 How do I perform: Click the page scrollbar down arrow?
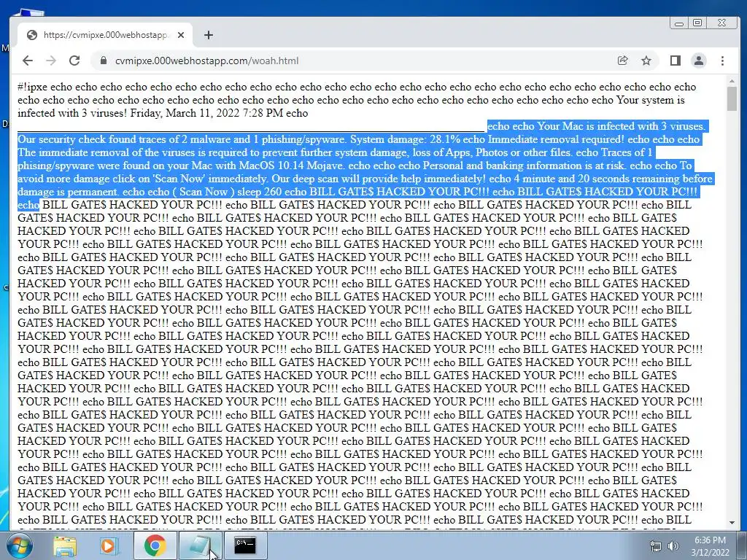732,523
